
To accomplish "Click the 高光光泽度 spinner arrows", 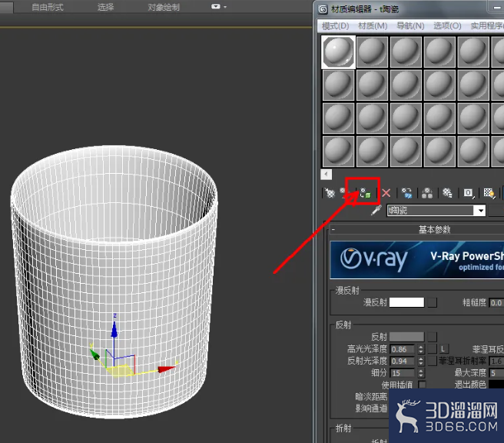I will coord(421,349).
